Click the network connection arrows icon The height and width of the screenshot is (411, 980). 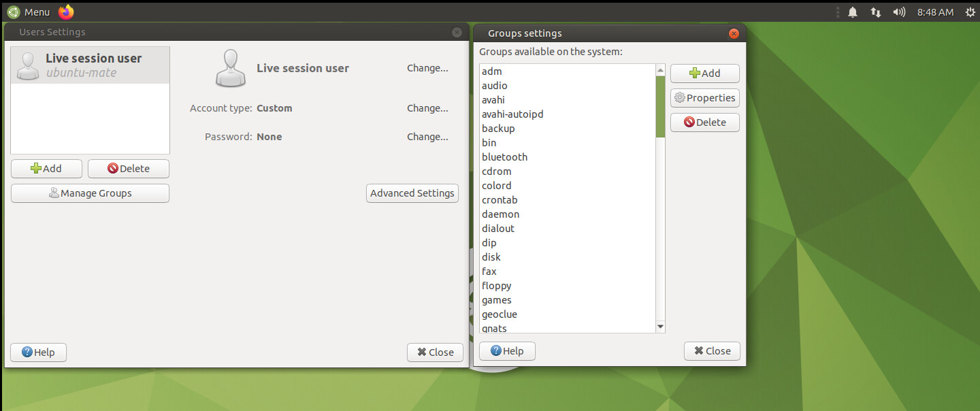coord(876,12)
